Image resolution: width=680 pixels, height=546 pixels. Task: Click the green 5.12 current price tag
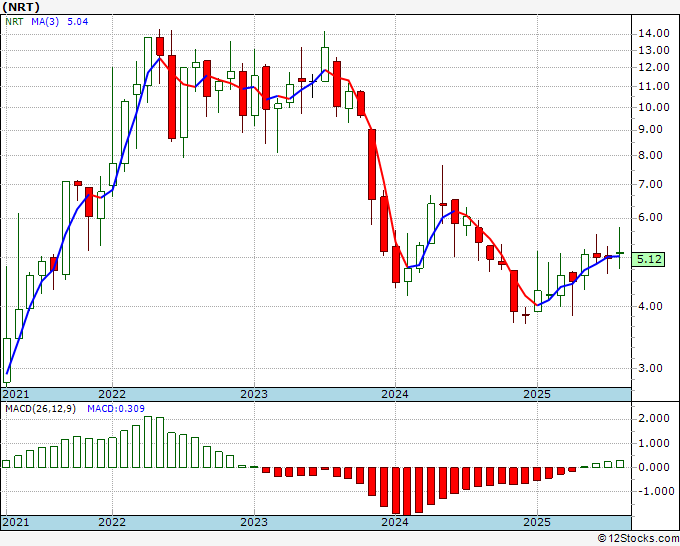pos(648,259)
